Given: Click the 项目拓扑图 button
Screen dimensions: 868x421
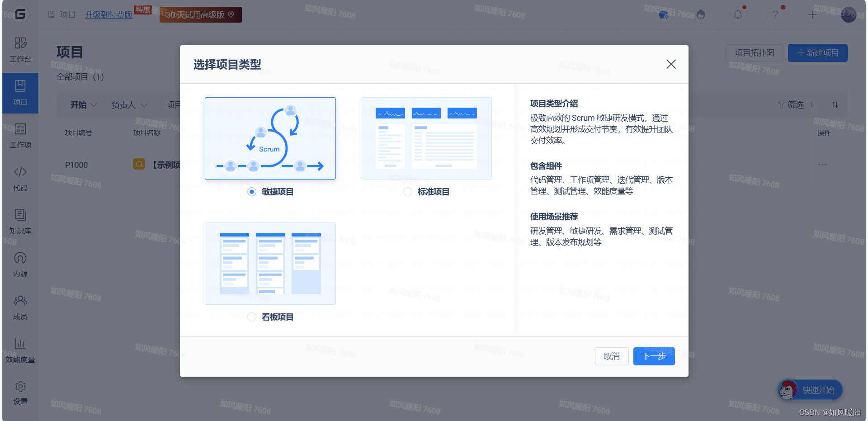Looking at the screenshot, I should click(755, 53).
